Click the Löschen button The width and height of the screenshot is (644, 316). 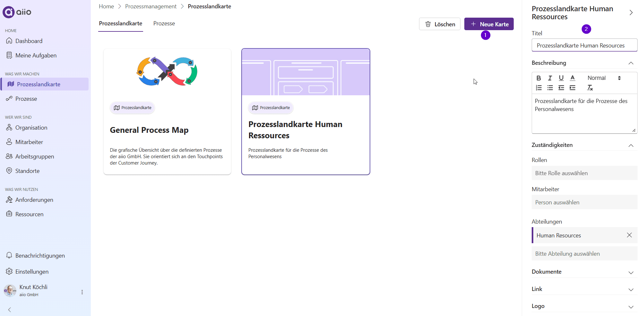click(440, 24)
